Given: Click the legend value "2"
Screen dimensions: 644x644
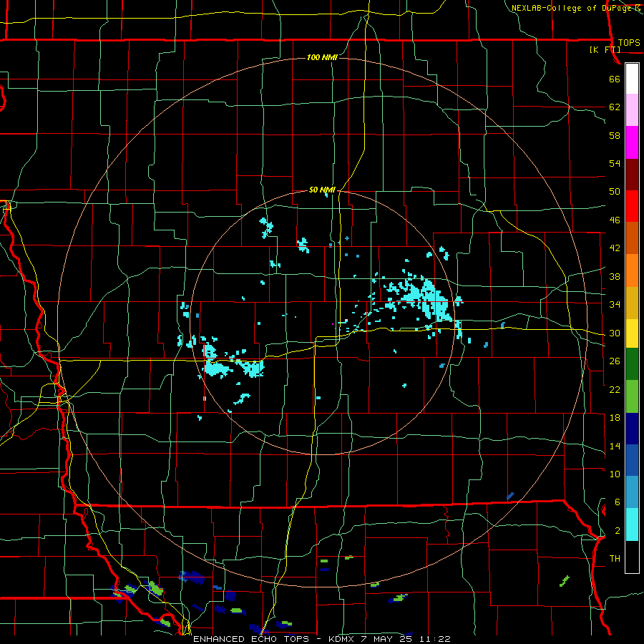Looking at the screenshot, I should click(x=618, y=531).
